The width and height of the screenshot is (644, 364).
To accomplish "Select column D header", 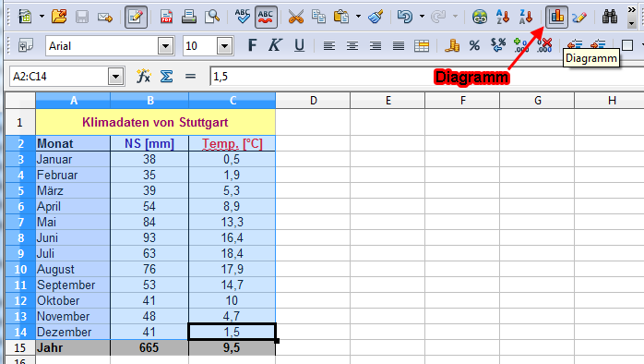I will [x=313, y=101].
